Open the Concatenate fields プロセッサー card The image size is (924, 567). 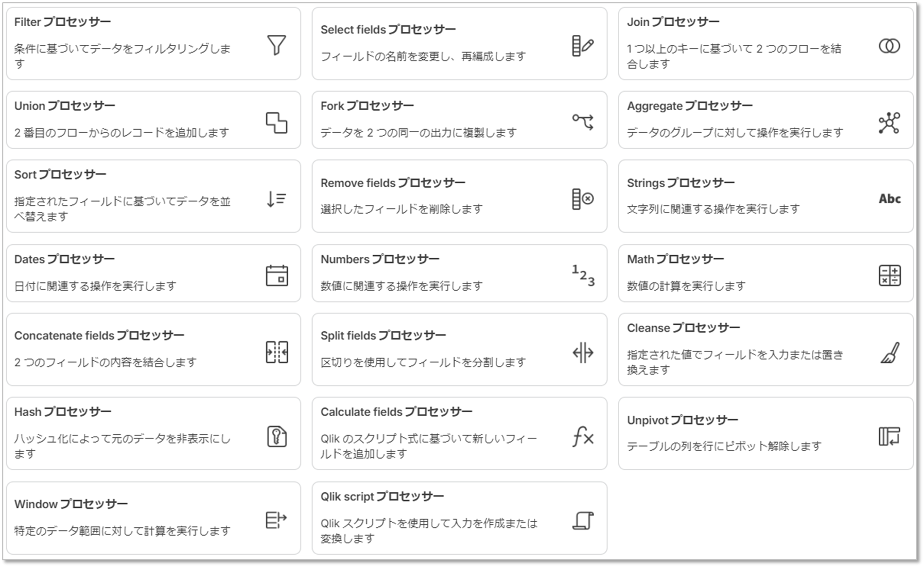pos(153,349)
